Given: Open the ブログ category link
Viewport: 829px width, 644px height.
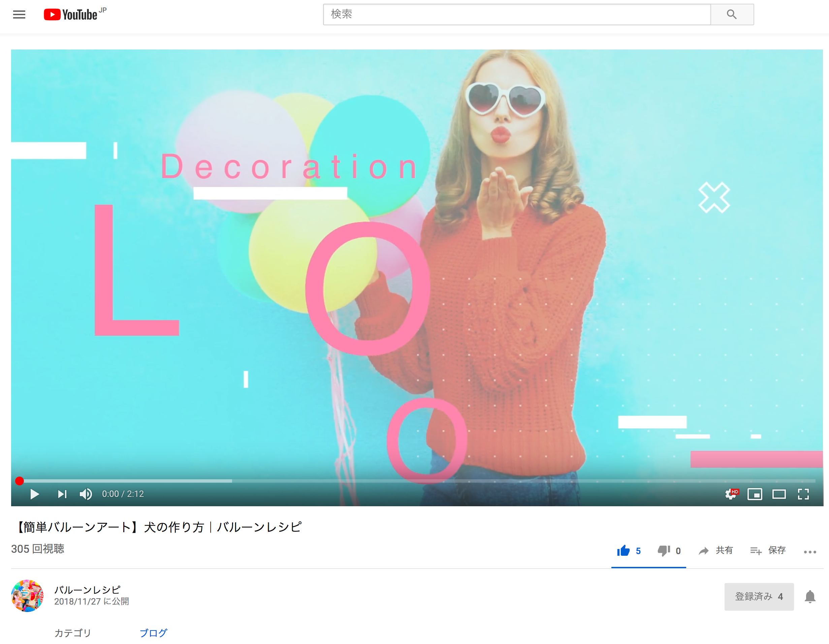Looking at the screenshot, I should [x=153, y=633].
